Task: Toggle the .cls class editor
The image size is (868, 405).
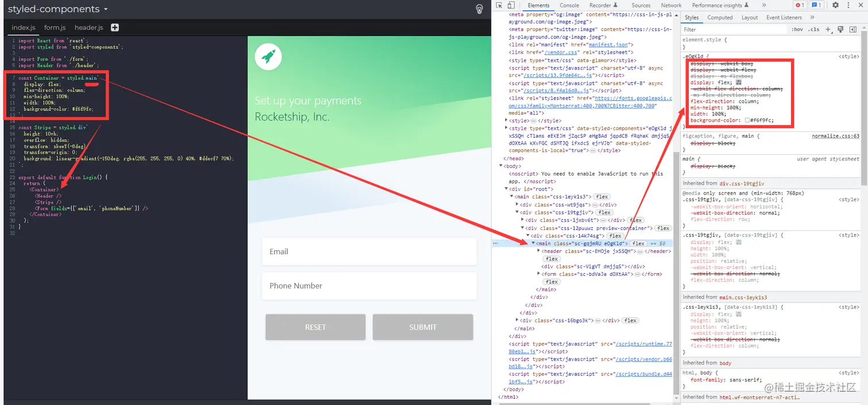Action: click(x=813, y=29)
